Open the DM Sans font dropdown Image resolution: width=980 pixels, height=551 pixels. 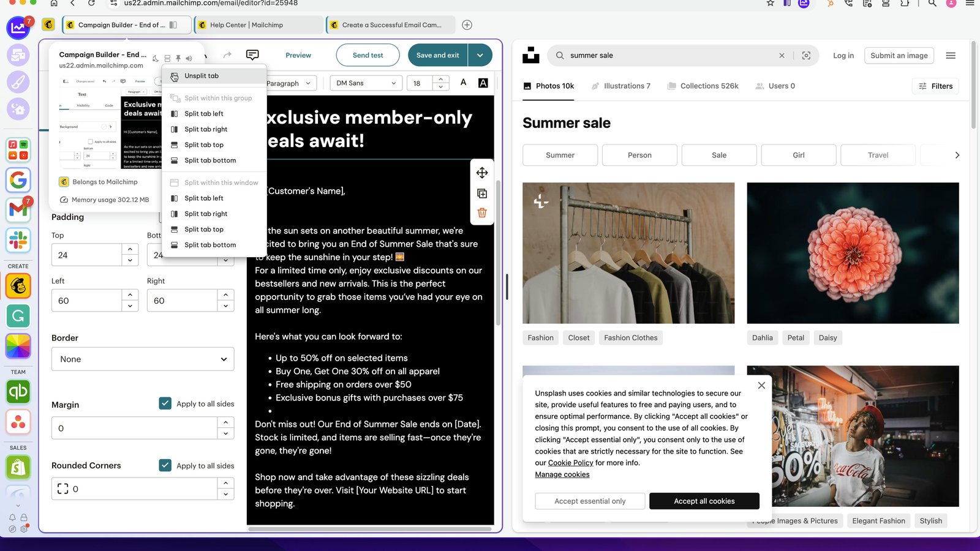click(x=366, y=83)
